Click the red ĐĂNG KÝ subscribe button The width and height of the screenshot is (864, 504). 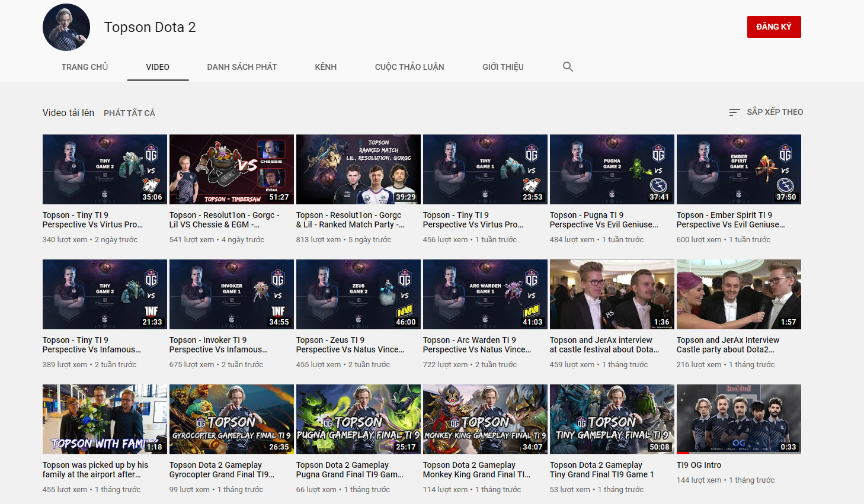pyautogui.click(x=774, y=27)
